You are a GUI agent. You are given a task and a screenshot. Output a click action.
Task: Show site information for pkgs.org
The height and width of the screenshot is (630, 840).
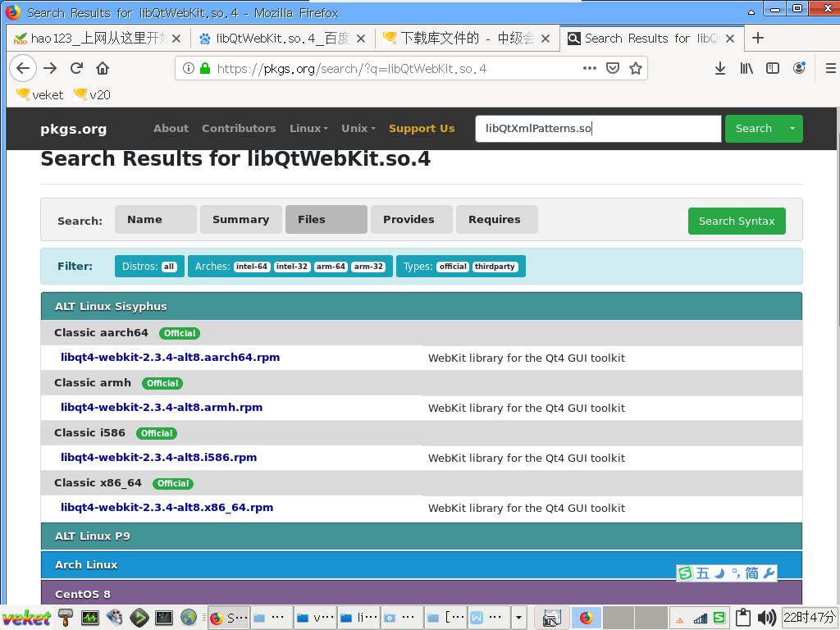188,69
